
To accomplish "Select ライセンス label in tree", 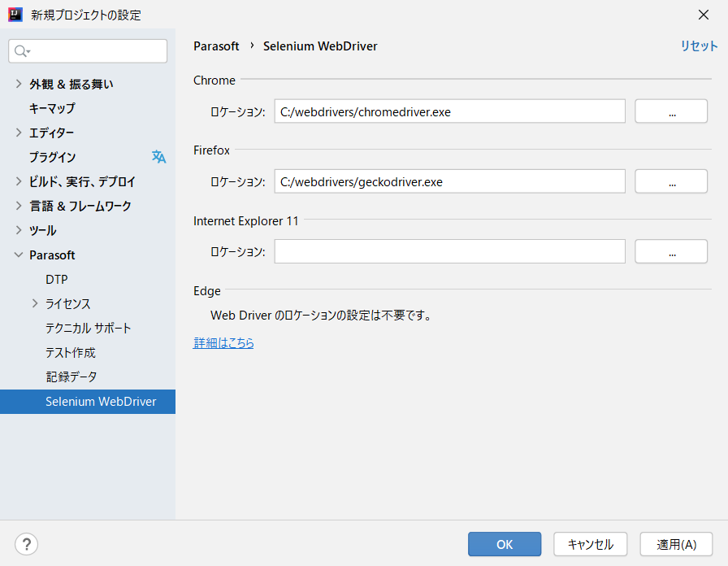I will tap(67, 304).
